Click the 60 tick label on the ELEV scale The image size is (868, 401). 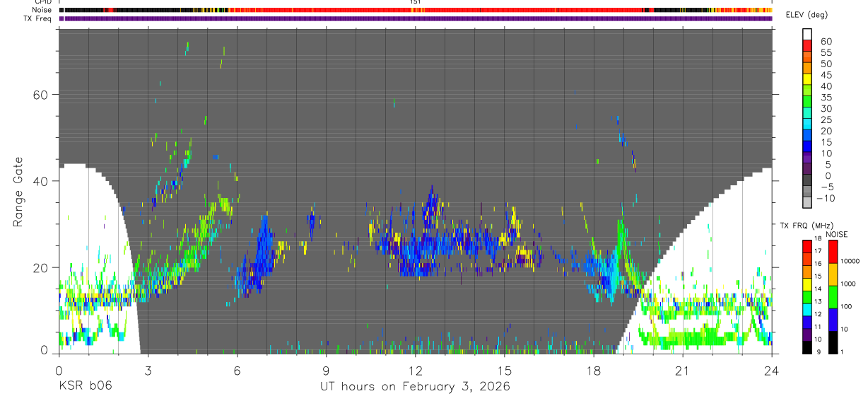pyautogui.click(x=825, y=41)
